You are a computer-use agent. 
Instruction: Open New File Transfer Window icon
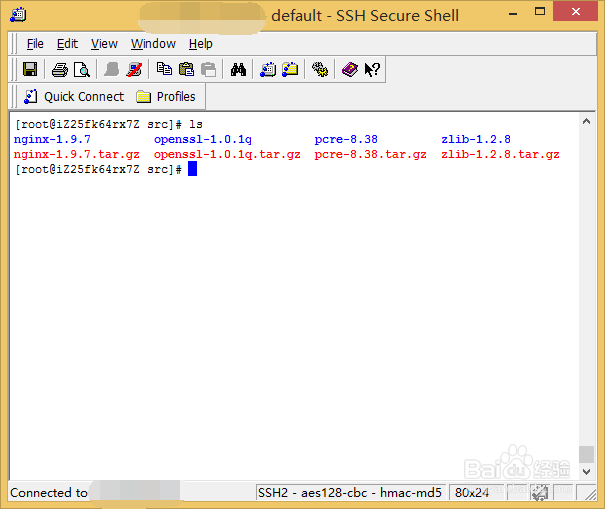coord(290,69)
